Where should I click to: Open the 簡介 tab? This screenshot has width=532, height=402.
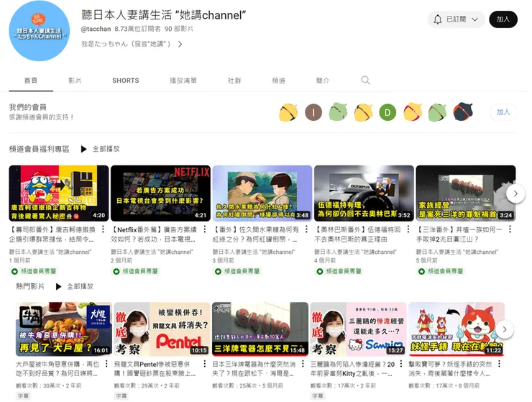(x=323, y=81)
